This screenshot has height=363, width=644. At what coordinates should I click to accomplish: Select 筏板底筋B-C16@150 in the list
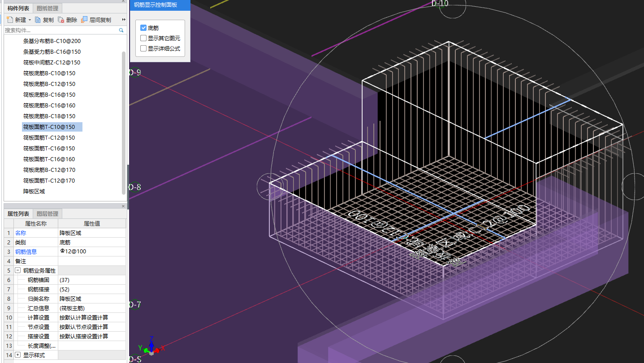point(49,94)
